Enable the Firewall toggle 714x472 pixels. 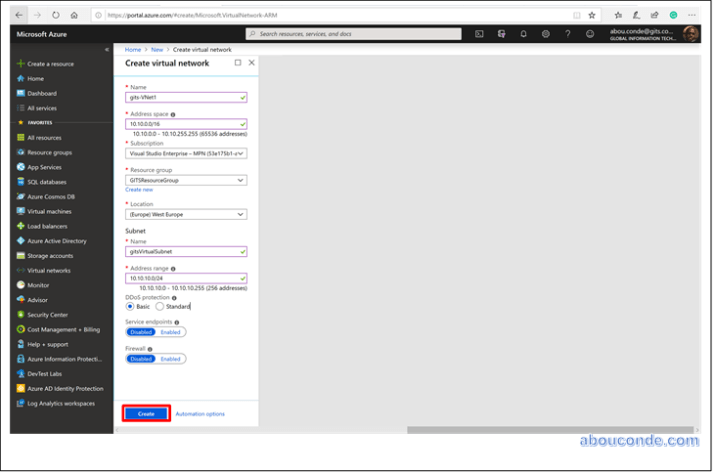point(171,358)
